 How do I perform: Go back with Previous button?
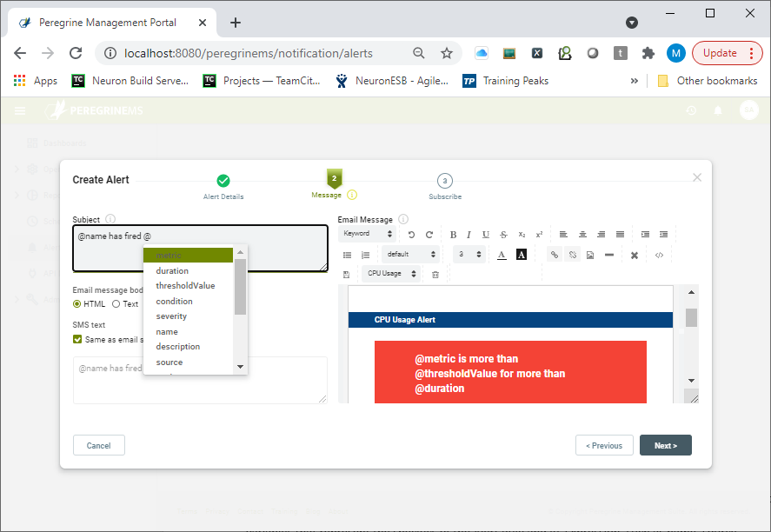(x=604, y=445)
